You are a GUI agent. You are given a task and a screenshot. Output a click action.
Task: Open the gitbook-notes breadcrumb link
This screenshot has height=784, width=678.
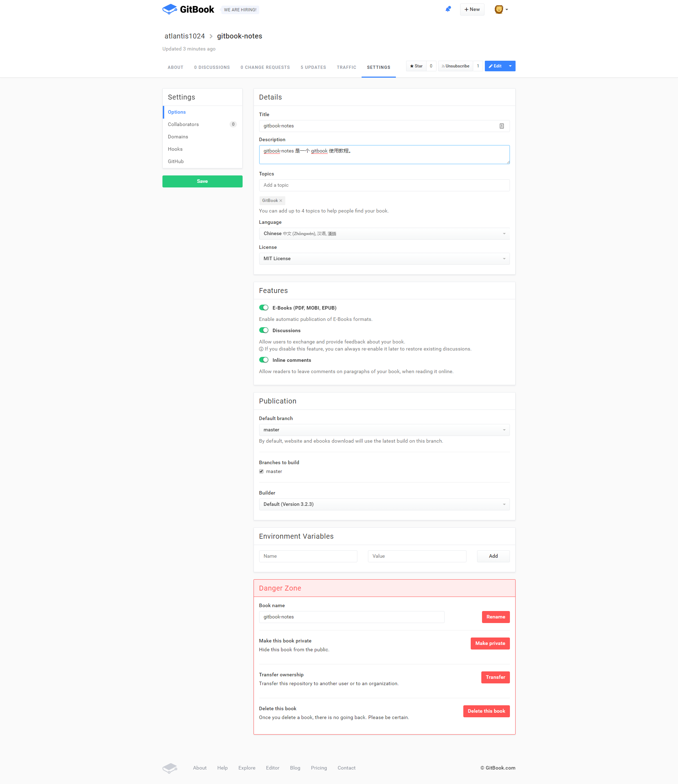(x=240, y=36)
